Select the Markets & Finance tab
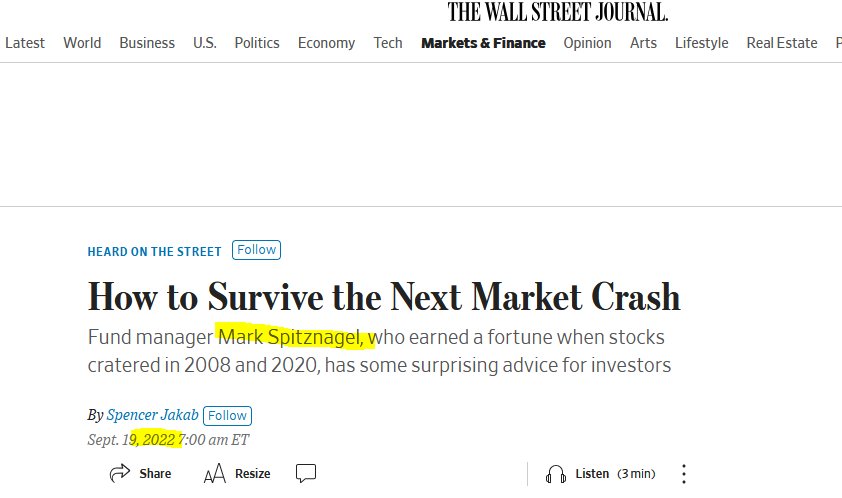Screen dimensions: 842x498 [483, 43]
